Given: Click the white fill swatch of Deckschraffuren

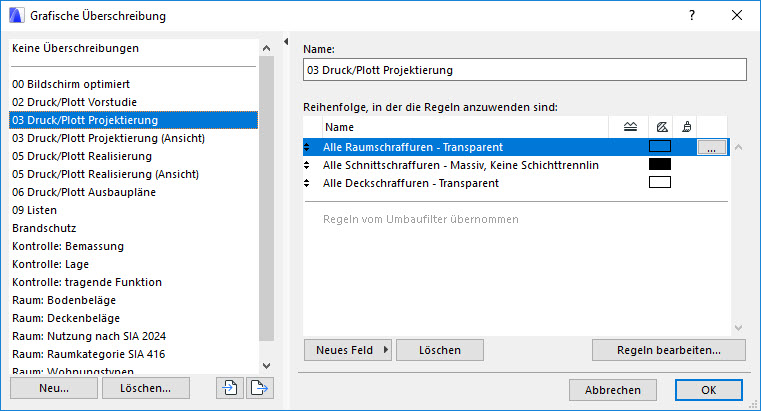Looking at the screenshot, I should click(660, 182).
